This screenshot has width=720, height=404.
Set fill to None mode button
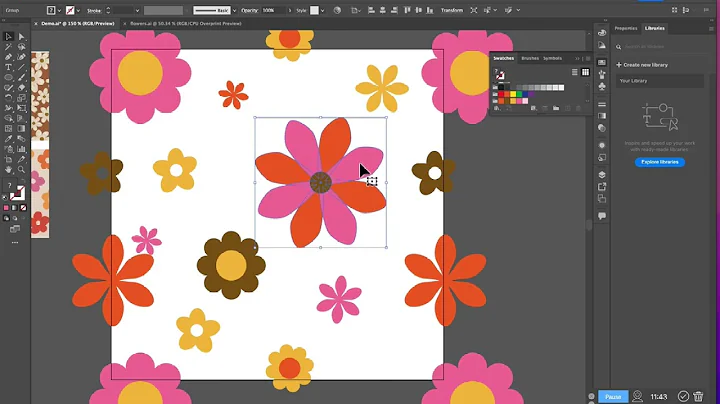(23, 208)
